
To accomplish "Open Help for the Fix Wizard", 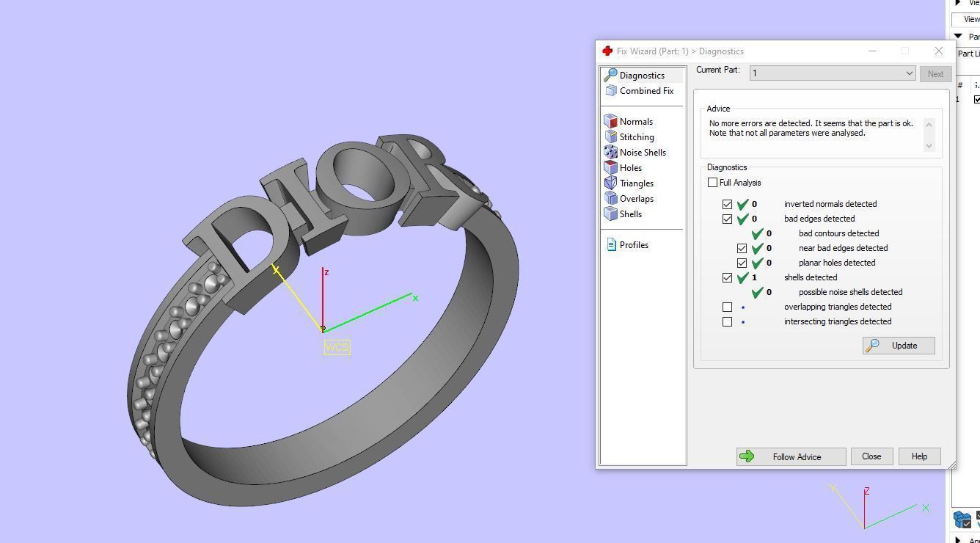I will [x=919, y=456].
